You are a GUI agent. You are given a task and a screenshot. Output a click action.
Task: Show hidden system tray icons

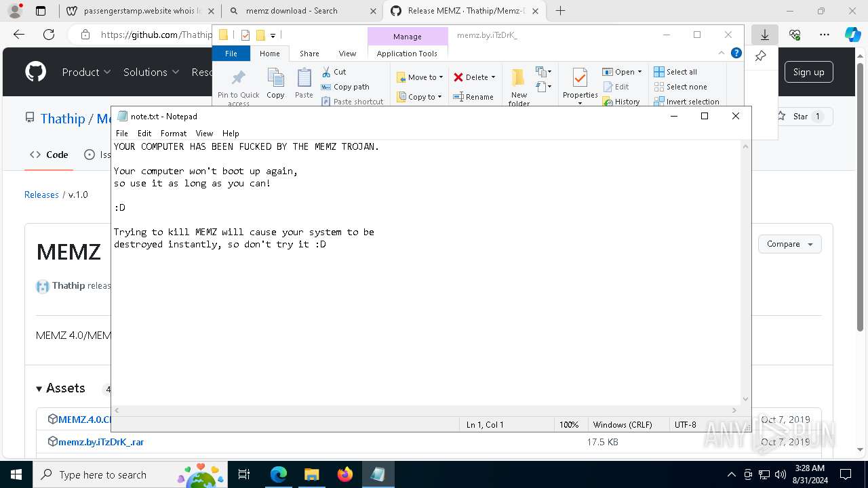pyautogui.click(x=731, y=474)
